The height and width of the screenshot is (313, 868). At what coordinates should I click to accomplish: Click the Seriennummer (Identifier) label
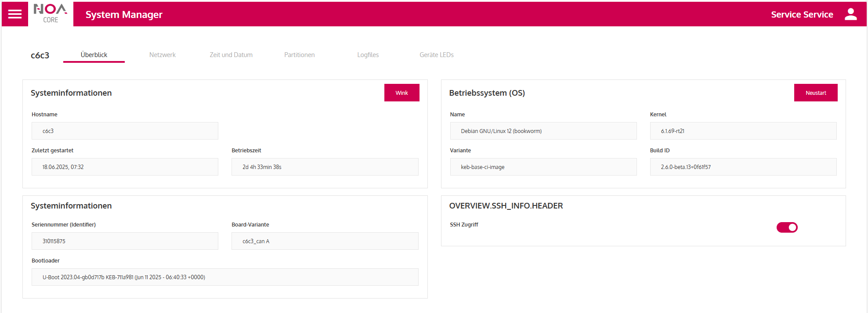[x=64, y=224]
